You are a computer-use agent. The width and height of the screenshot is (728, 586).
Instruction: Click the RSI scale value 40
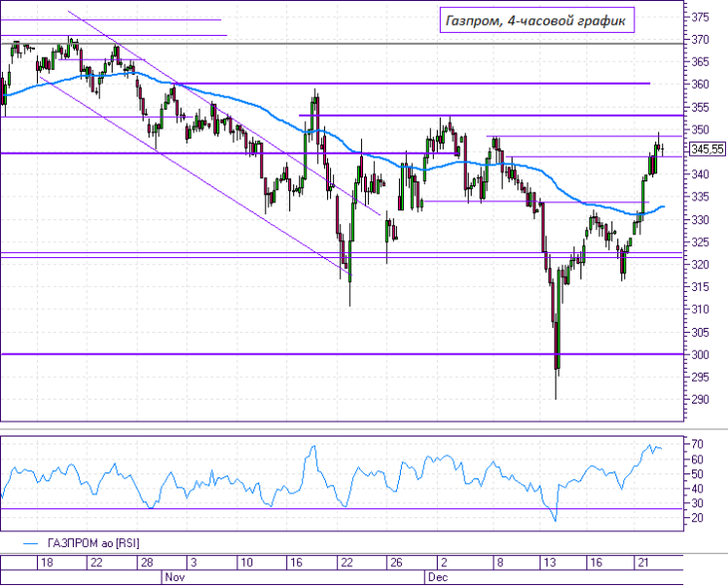click(x=697, y=489)
